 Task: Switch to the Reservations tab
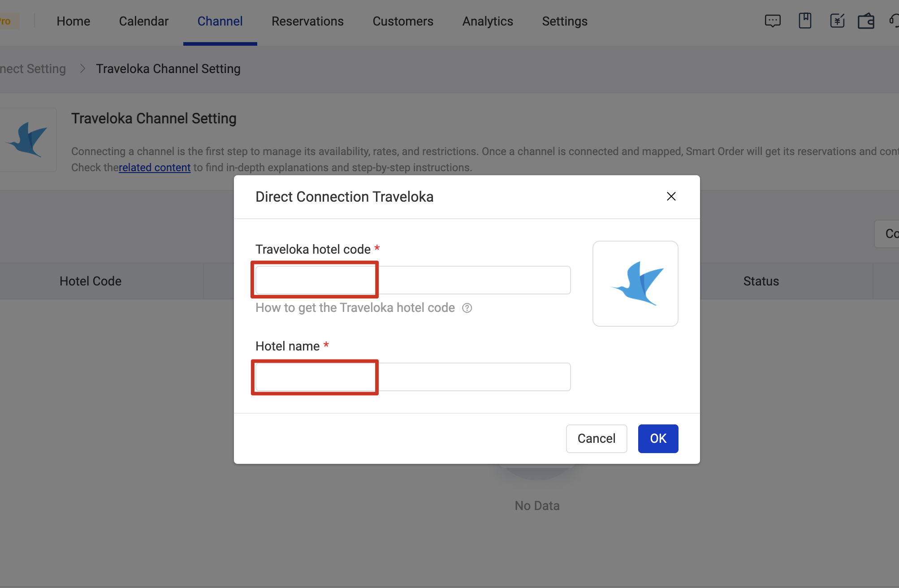307,21
